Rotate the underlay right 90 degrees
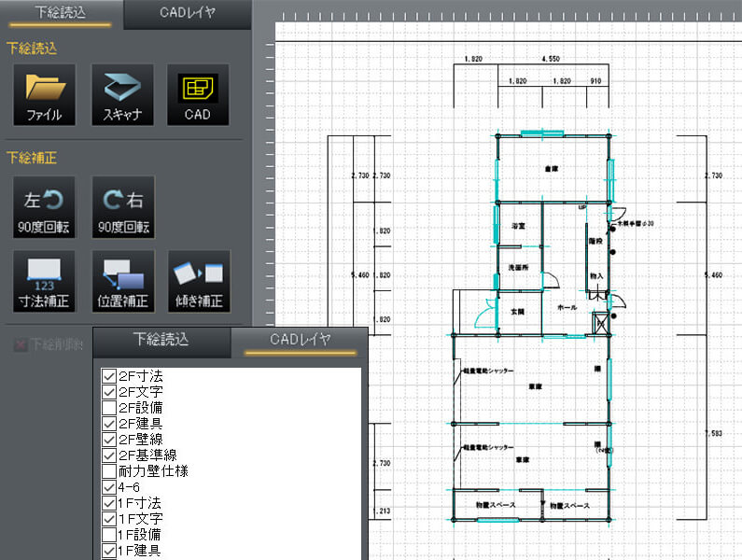 click(x=121, y=207)
